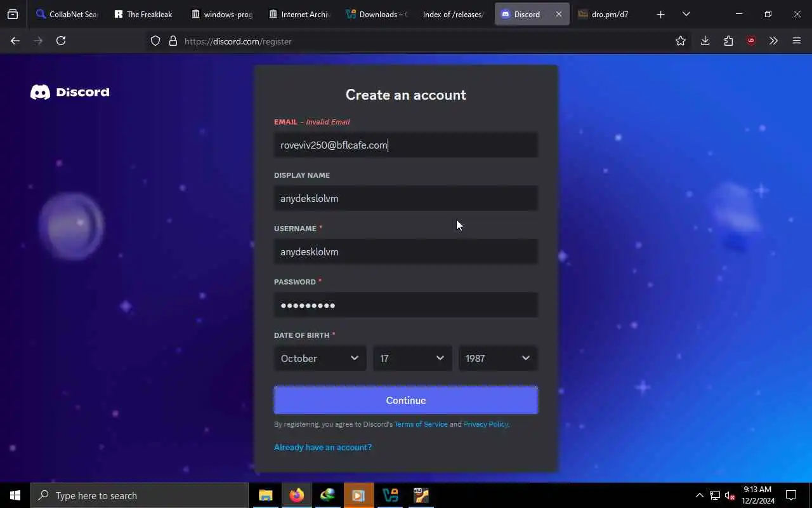Open the taskbar clock and date

coord(757,495)
